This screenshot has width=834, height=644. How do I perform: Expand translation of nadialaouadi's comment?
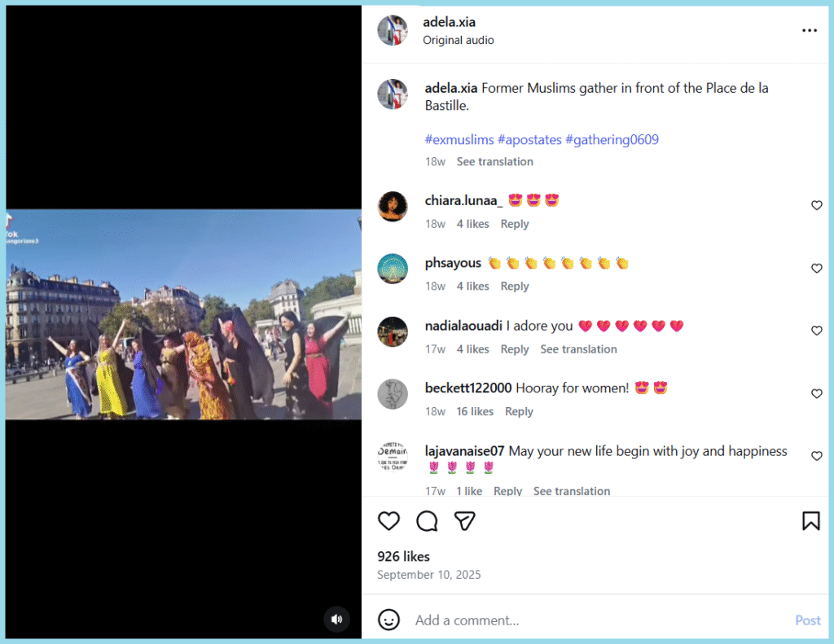pos(578,349)
